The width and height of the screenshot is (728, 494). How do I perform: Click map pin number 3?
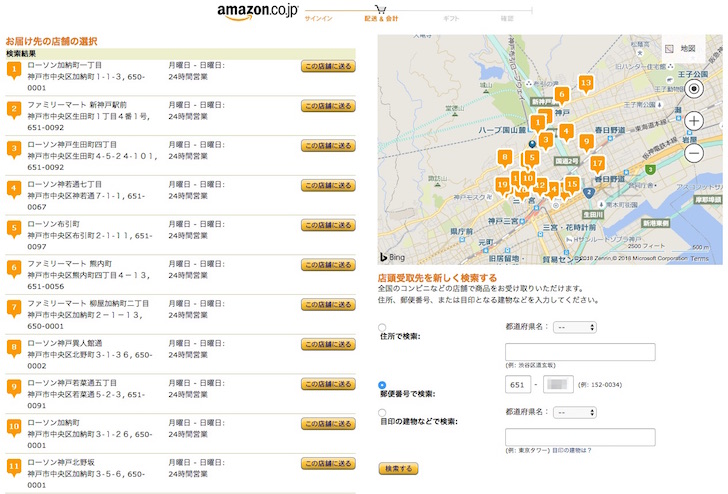(x=546, y=141)
